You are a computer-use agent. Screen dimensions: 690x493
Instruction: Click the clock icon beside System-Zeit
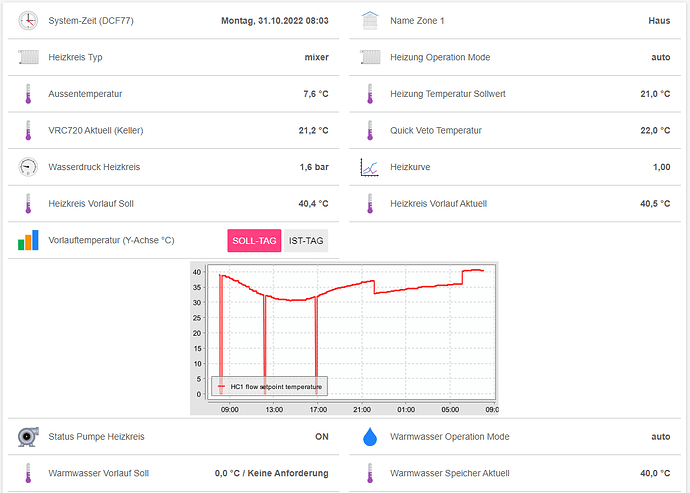tap(27, 20)
